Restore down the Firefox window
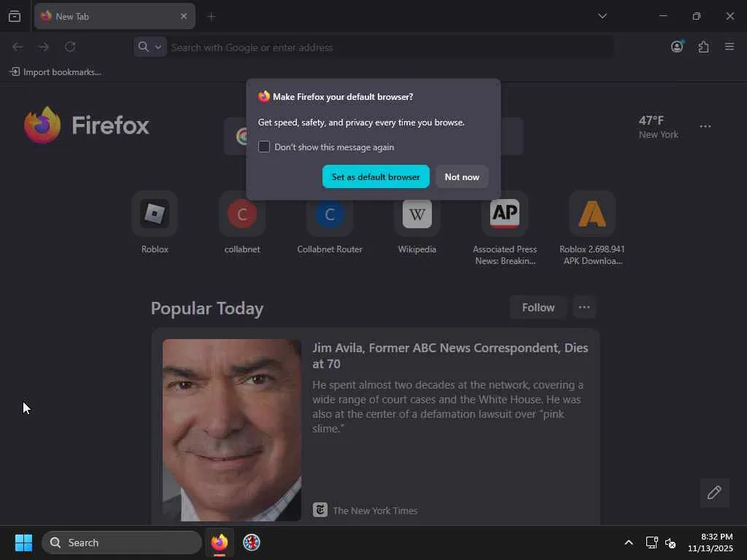The image size is (747, 560). [697, 16]
